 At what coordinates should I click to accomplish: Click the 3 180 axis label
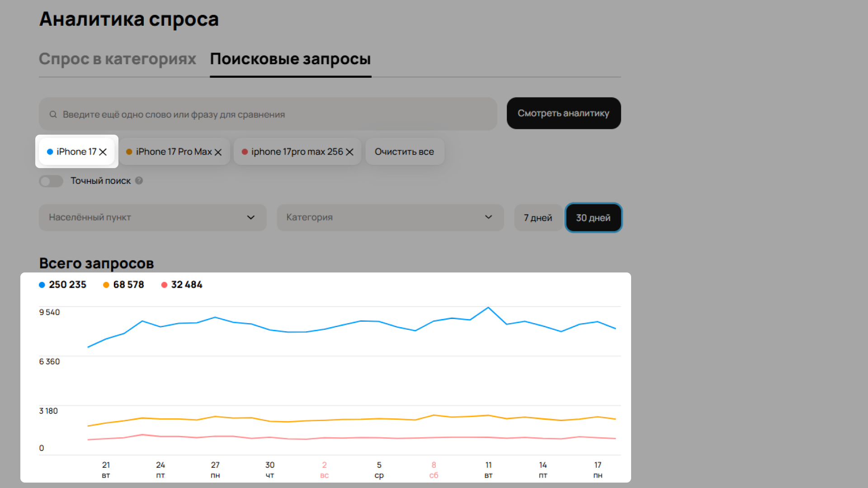48,411
